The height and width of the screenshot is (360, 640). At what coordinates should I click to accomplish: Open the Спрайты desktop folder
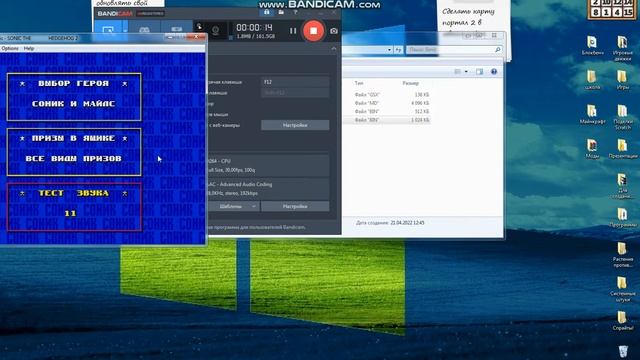[622, 321]
